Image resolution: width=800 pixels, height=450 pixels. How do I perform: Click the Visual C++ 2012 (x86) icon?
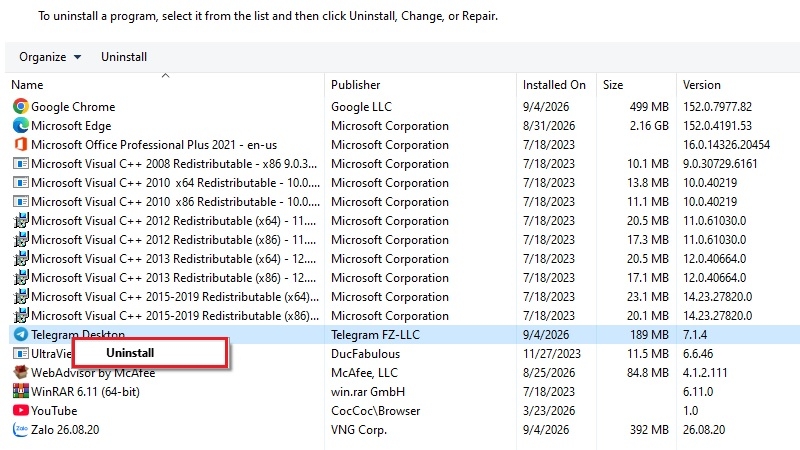tap(20, 240)
